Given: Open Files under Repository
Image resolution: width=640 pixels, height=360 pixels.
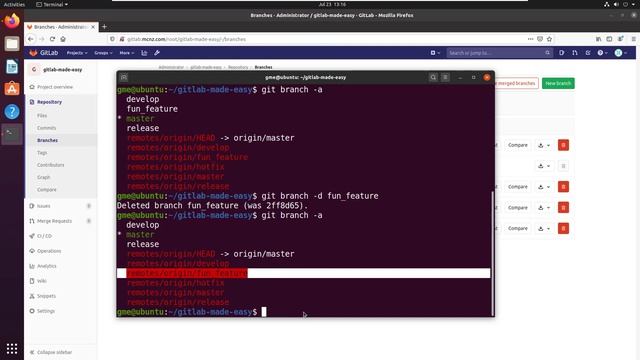Looking at the screenshot, I should [42, 116].
